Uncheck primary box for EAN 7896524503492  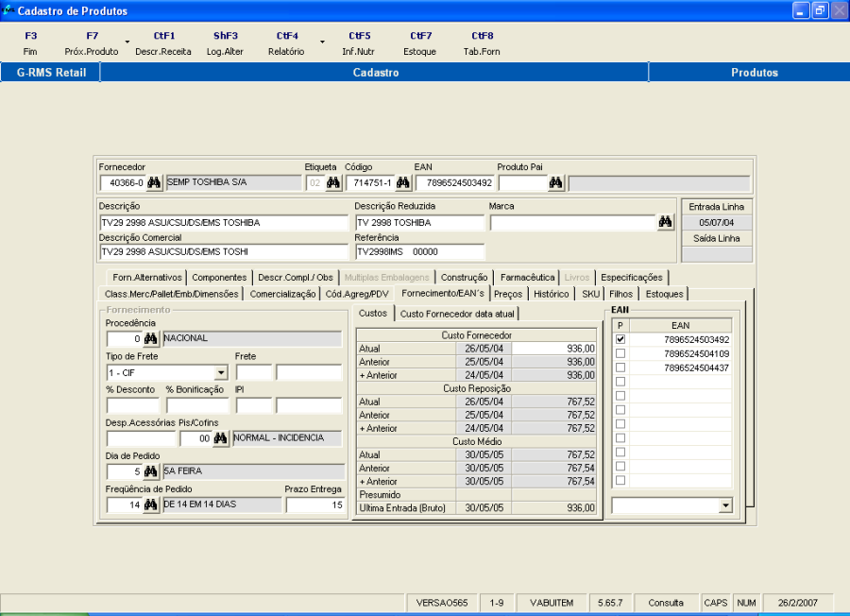pyautogui.click(x=620, y=339)
